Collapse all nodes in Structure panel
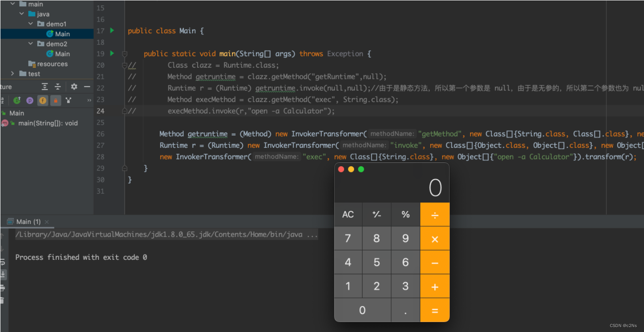644x332 pixels. [x=58, y=86]
